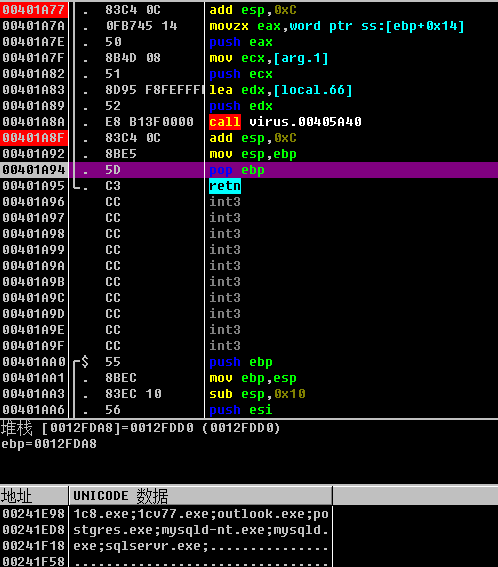Click the retn instruction at 00401A95
The width and height of the screenshot is (498, 567).
(225, 186)
